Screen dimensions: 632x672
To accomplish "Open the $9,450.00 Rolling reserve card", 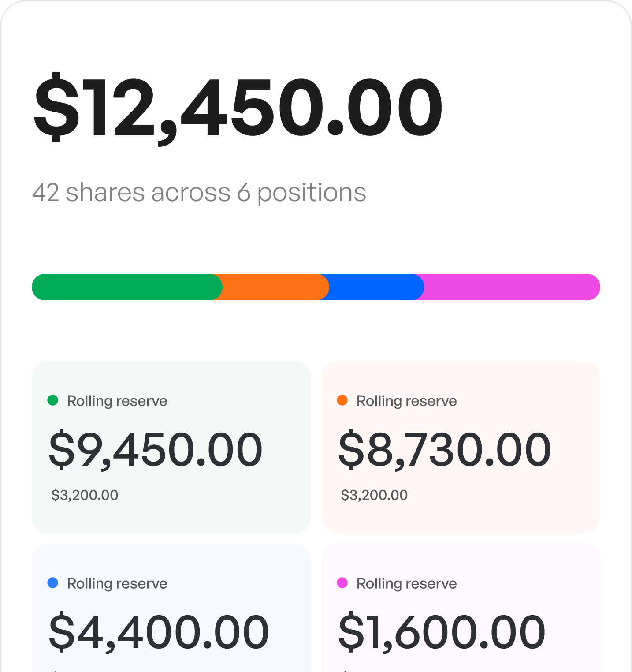I will [x=171, y=447].
